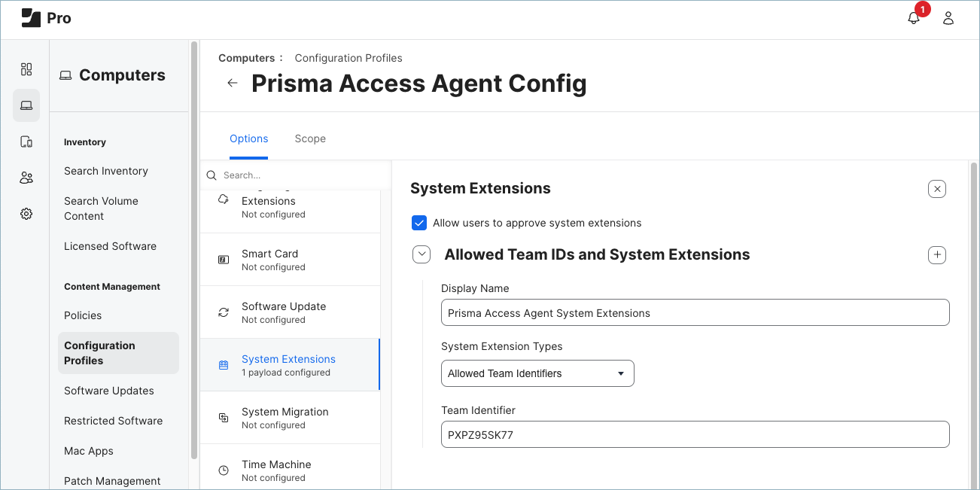Click the dashboard grid icon in sidebar

(26, 69)
